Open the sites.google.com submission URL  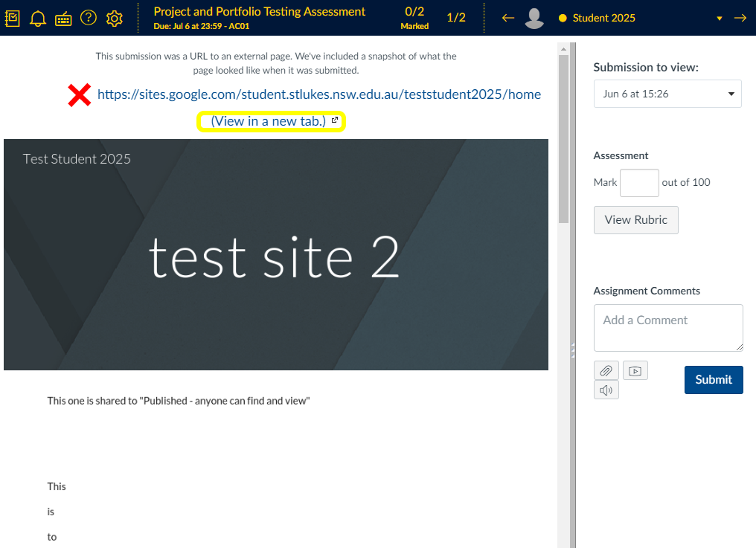318,94
